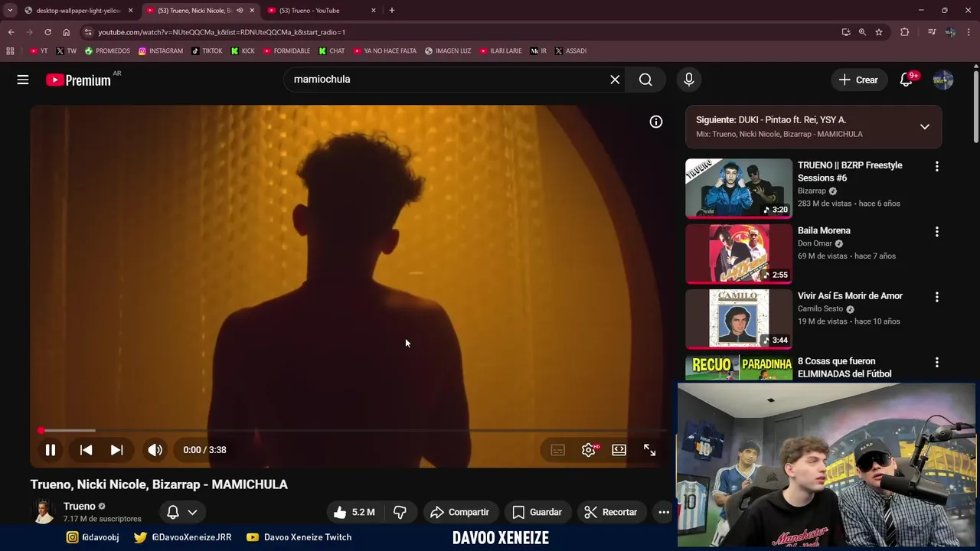The width and height of the screenshot is (980, 551).
Task: Skip to previous video
Action: pyautogui.click(x=87, y=450)
